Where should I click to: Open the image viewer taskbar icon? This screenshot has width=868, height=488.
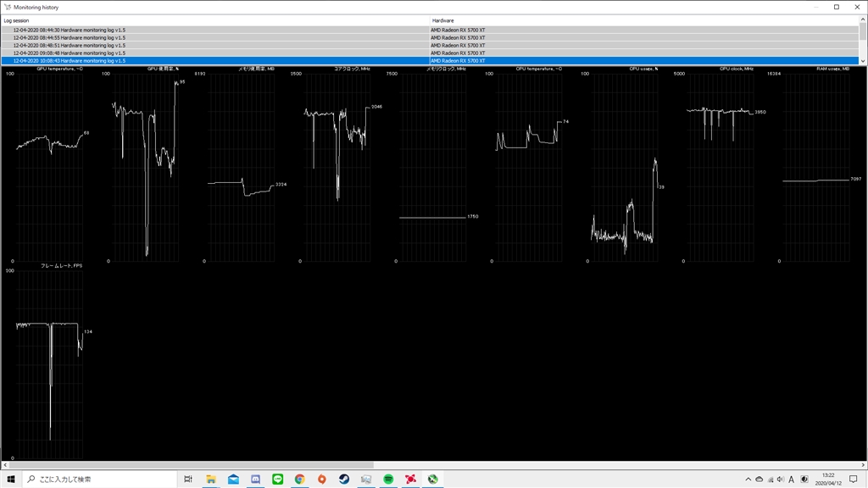pos(366,480)
